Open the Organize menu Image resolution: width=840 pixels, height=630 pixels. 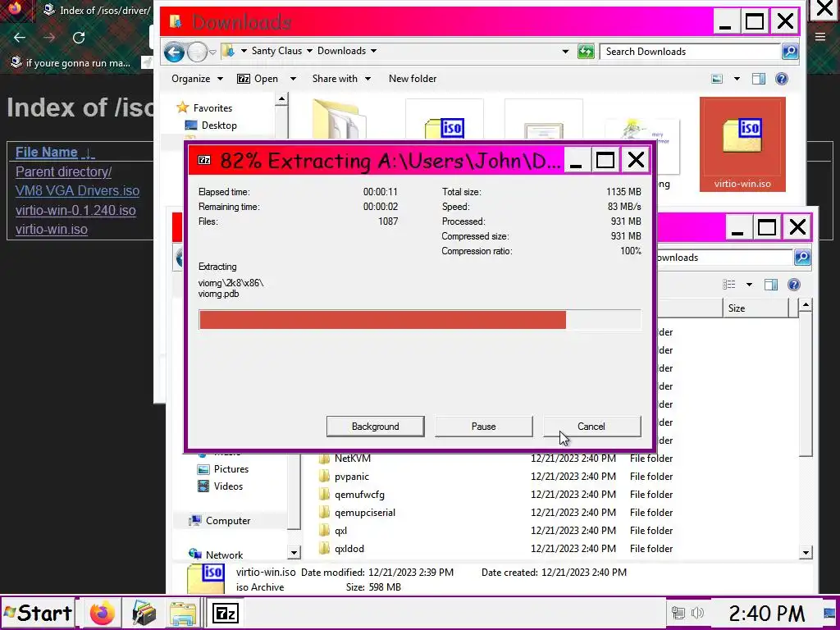click(197, 79)
